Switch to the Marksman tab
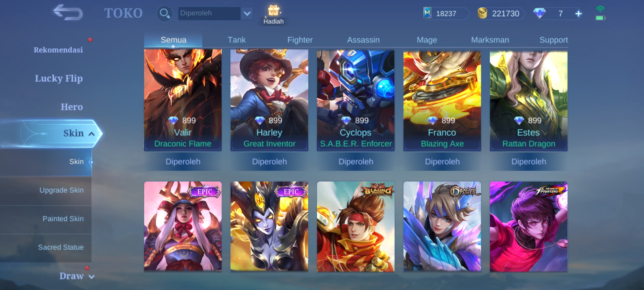The width and height of the screenshot is (644, 290). [490, 40]
